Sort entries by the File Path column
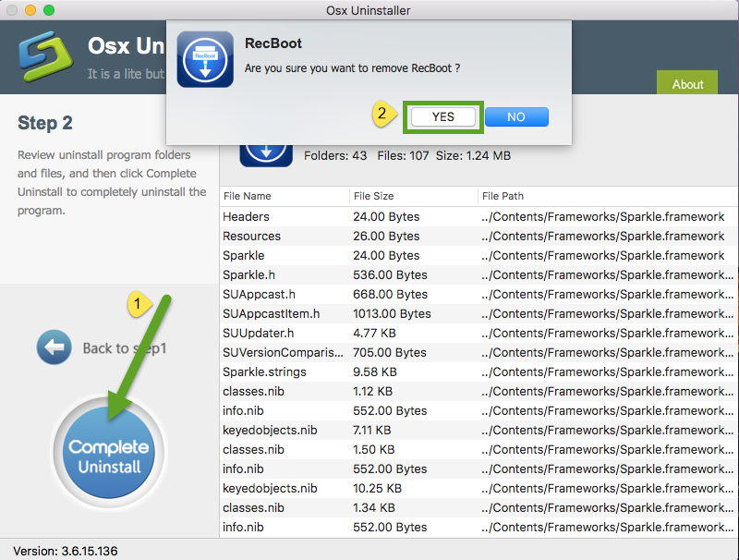739x560 pixels. pyautogui.click(x=503, y=196)
